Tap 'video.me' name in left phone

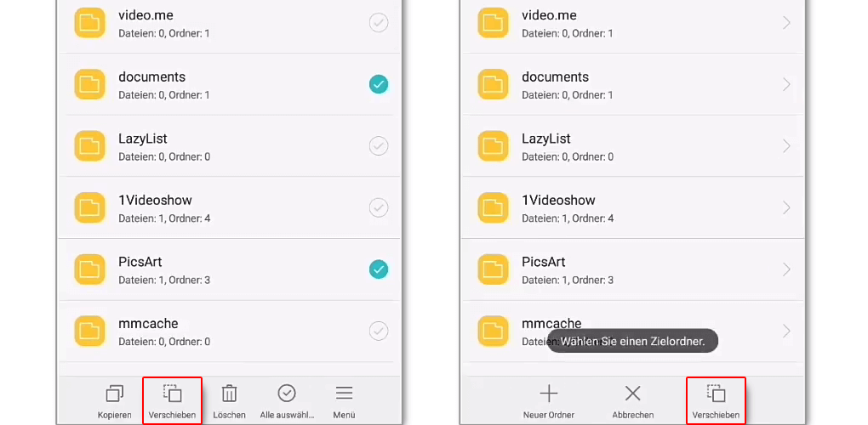(146, 15)
